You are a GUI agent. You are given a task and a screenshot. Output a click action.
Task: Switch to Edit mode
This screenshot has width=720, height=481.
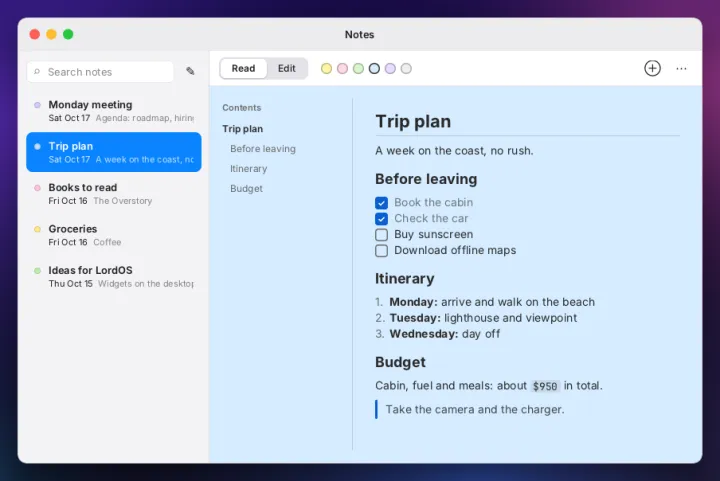click(287, 68)
